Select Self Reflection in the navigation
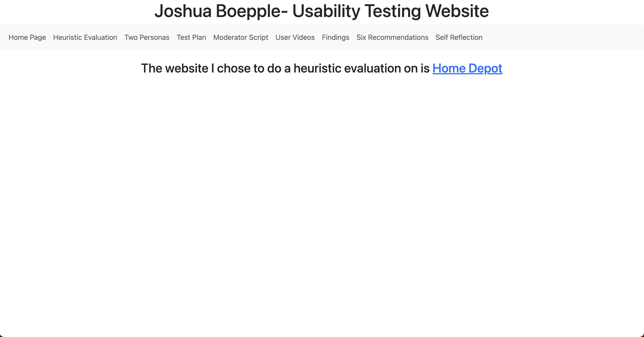644x337 pixels. pos(459,37)
